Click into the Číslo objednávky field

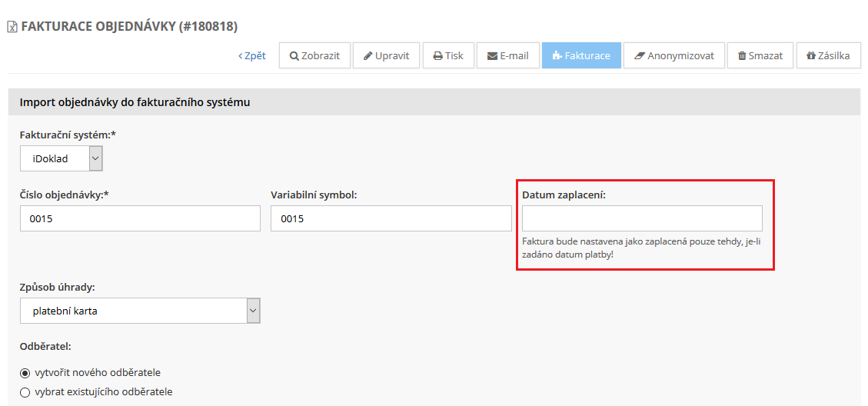[140, 218]
